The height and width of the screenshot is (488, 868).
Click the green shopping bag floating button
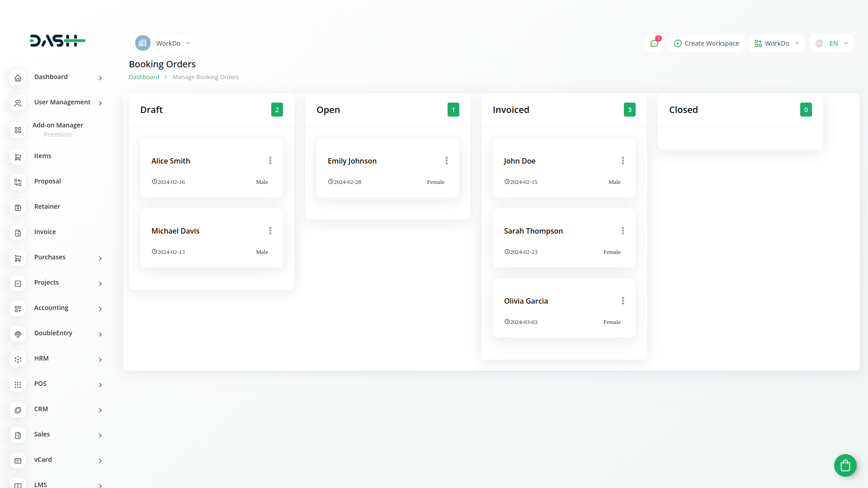coord(845,465)
